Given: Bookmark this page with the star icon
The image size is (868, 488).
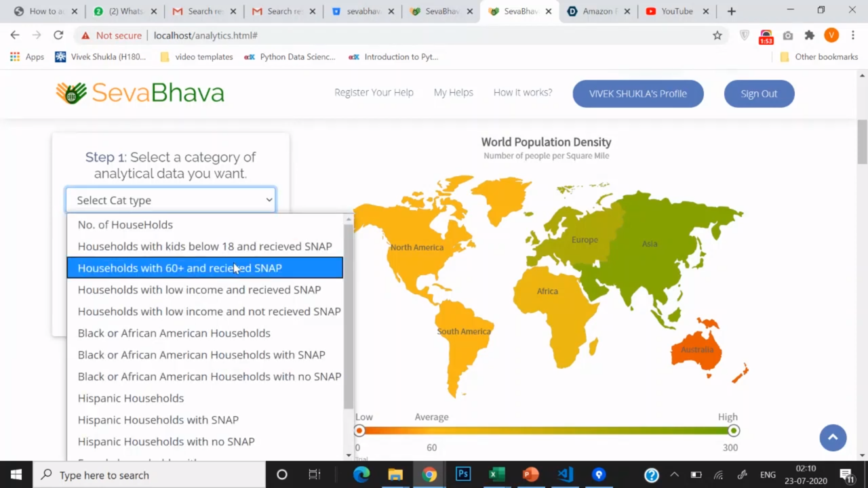Looking at the screenshot, I should click(717, 35).
